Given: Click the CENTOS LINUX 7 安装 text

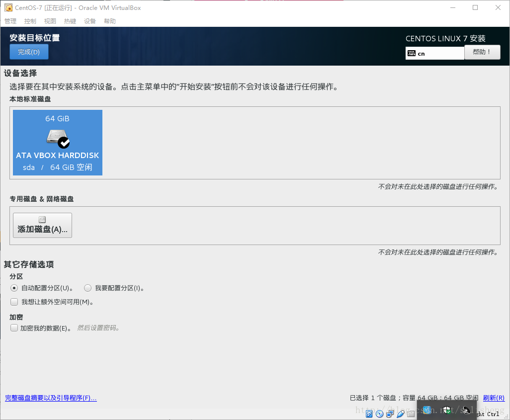Looking at the screenshot, I should [x=445, y=38].
